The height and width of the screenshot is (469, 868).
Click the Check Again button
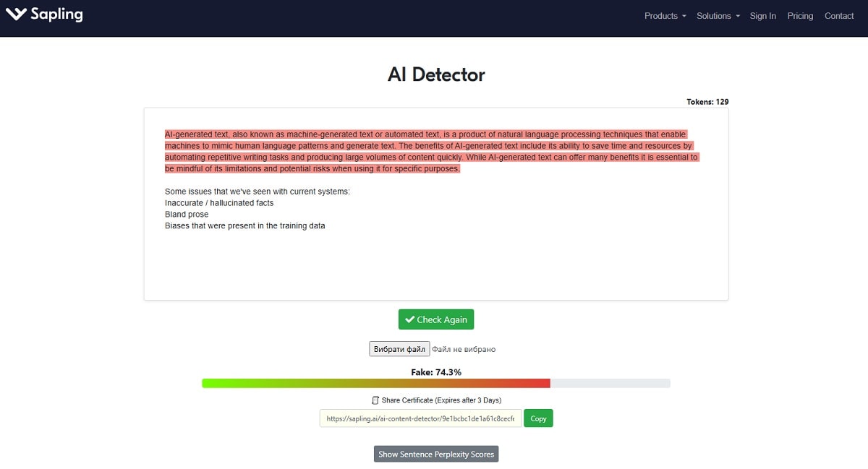436,319
